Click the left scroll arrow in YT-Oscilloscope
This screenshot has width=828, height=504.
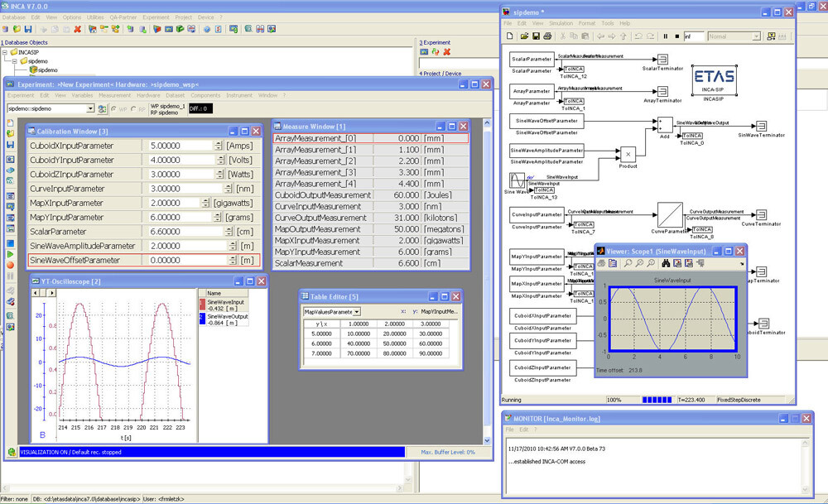[x=36, y=293]
